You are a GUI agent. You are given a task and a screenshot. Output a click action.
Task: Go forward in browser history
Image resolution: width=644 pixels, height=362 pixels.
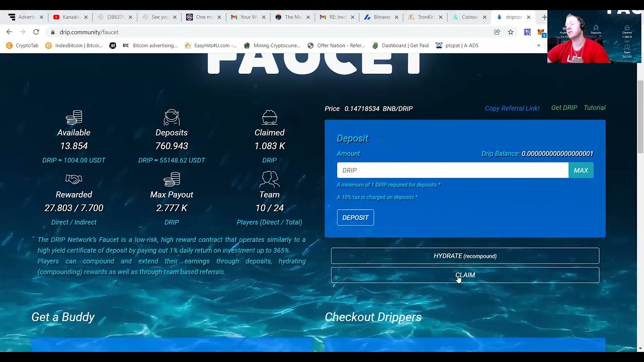tap(23, 32)
